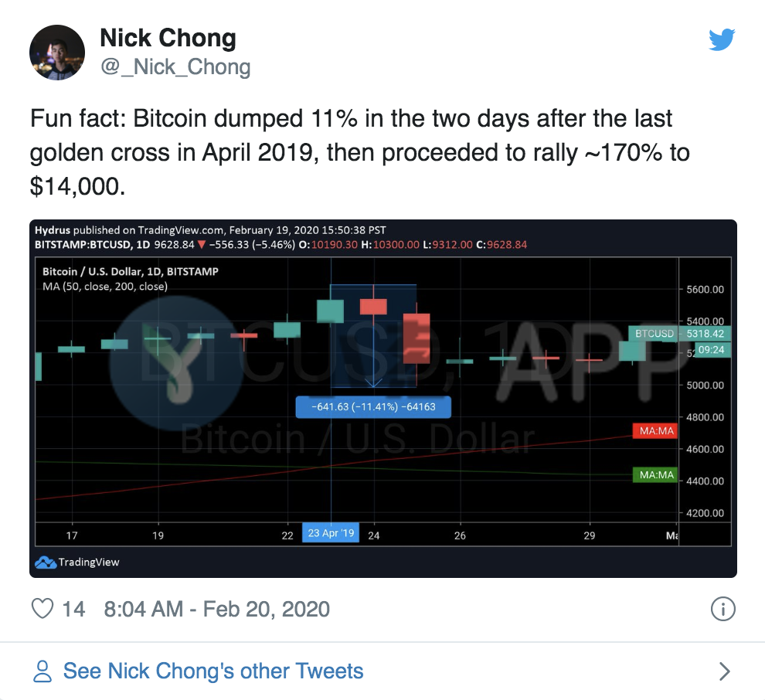Click the MA (50, close, 200, close) legend

[105, 287]
